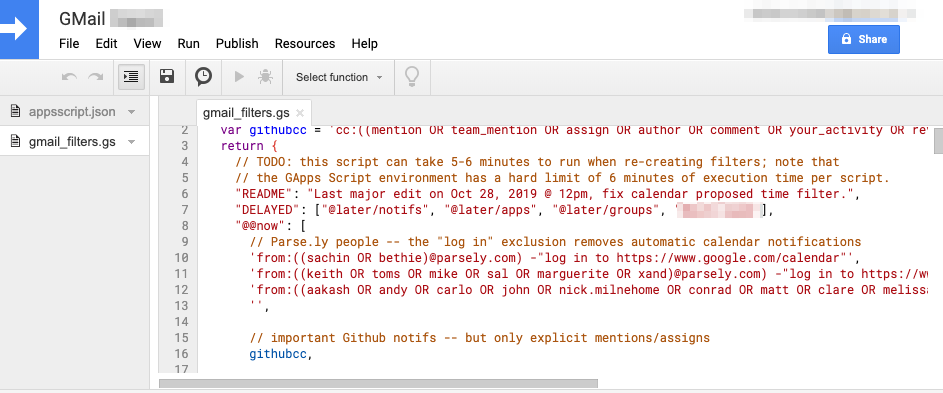The height and width of the screenshot is (393, 943).
Task: Open the Run menu
Action: click(x=188, y=43)
